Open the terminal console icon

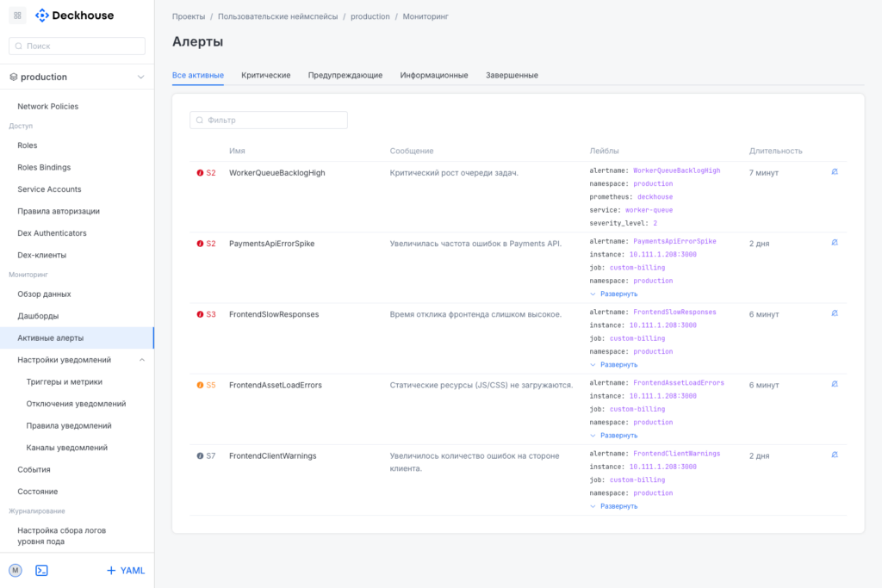point(41,570)
